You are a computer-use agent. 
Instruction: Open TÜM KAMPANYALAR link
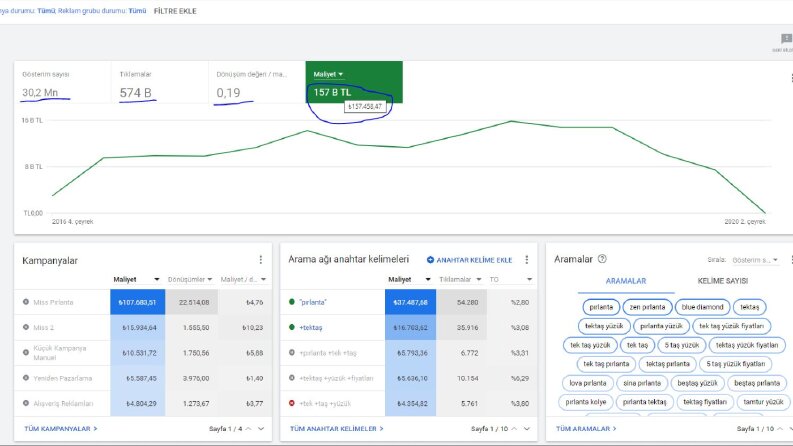[x=61, y=429]
